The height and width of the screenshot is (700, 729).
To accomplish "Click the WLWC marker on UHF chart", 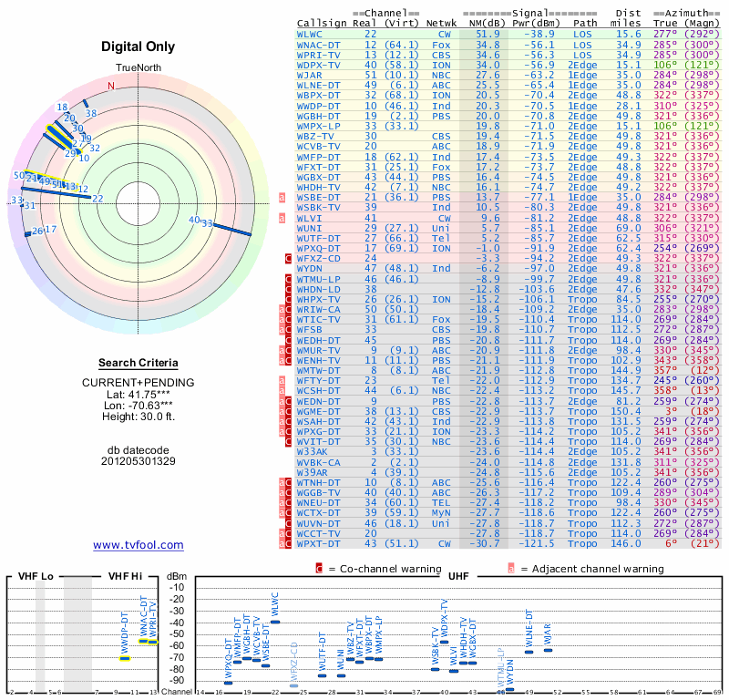I will point(275,622).
